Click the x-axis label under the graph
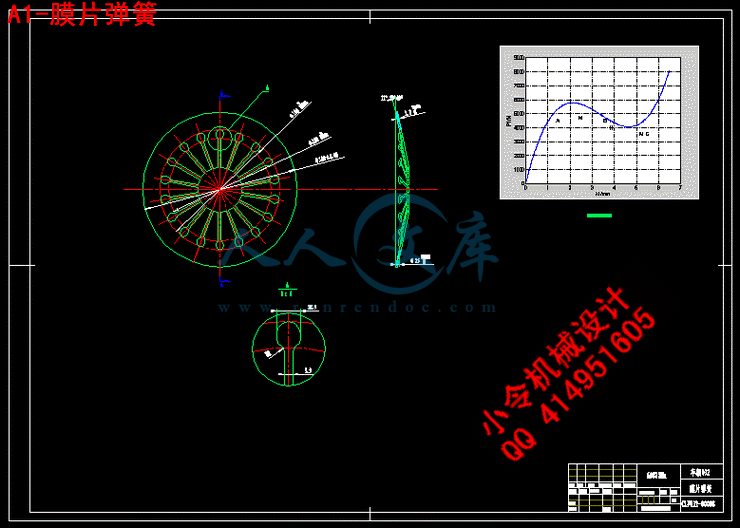Screen dimensions: 740x528 click(601, 194)
